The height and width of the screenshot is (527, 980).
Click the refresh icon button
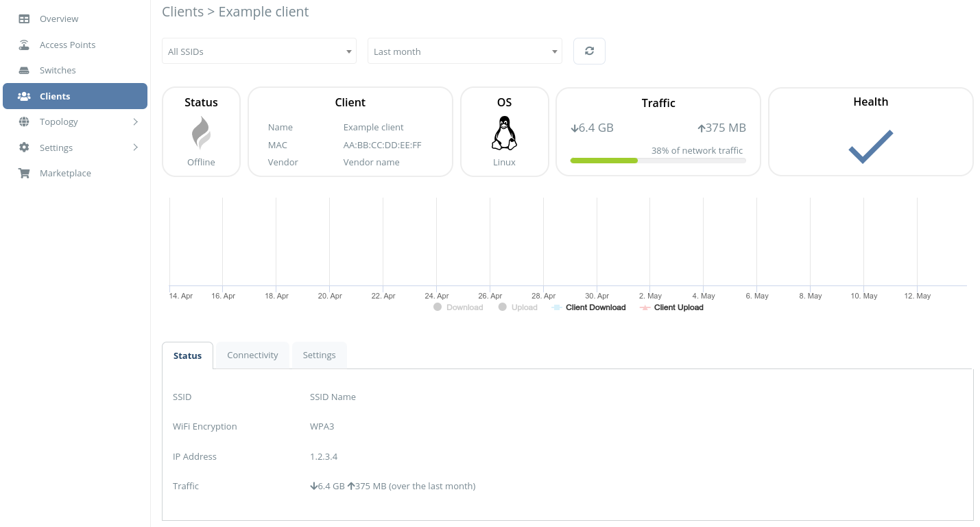[x=589, y=51]
